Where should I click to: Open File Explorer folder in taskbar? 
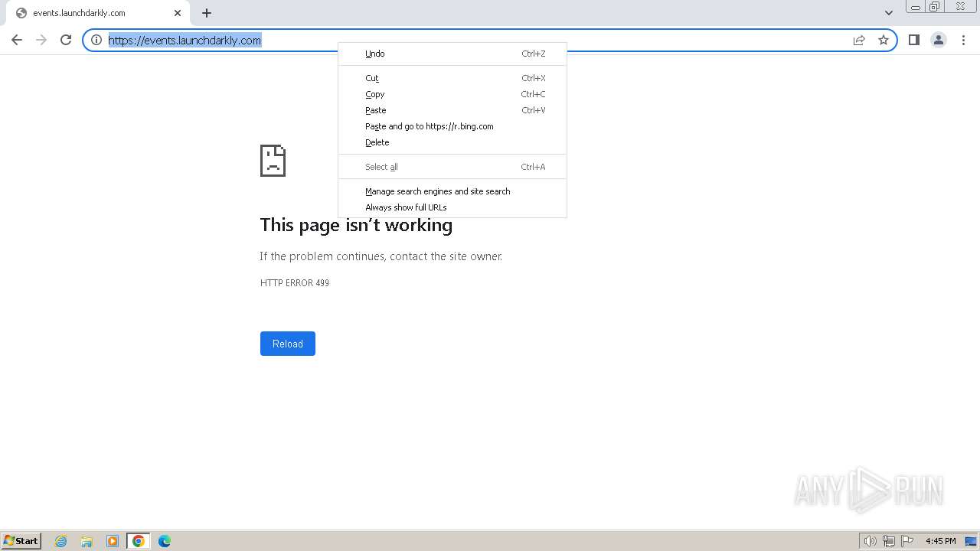coord(87,541)
